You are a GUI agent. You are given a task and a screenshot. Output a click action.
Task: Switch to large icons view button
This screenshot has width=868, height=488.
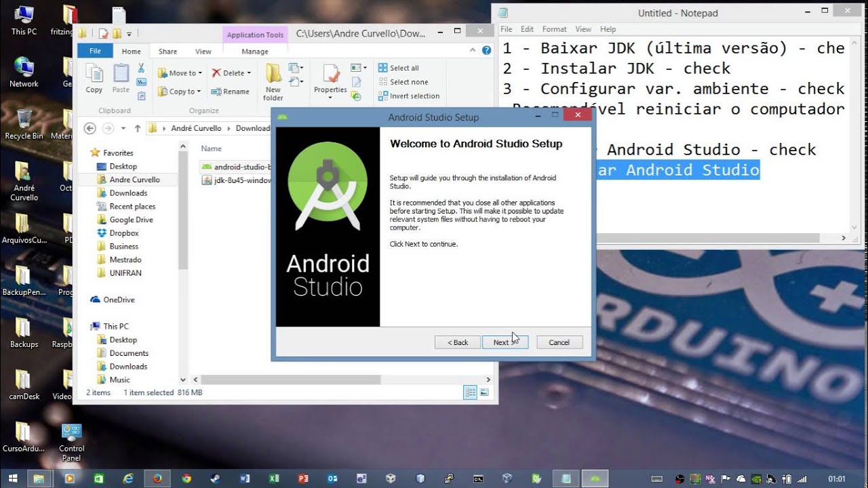pyautogui.click(x=484, y=392)
